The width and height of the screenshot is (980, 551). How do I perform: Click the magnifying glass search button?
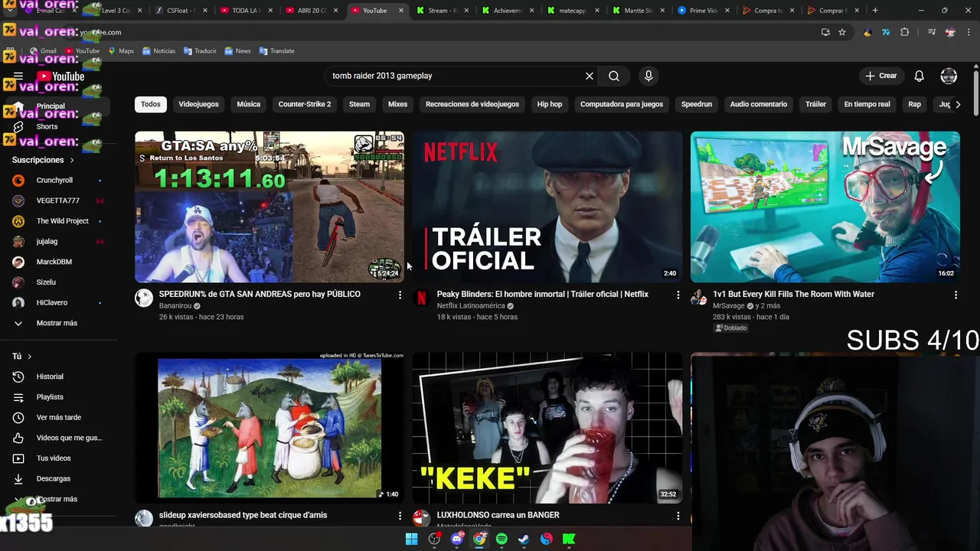pyautogui.click(x=614, y=76)
